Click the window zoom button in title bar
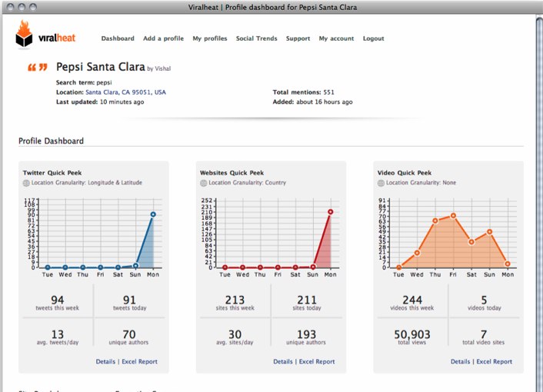Screen dimensions: 543x392 pyautogui.click(x=33, y=7)
